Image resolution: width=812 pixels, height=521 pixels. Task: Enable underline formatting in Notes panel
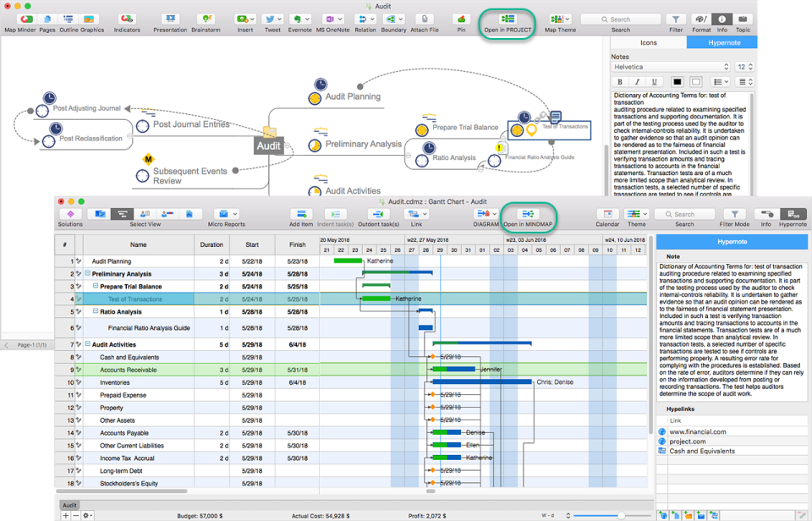[x=653, y=81]
